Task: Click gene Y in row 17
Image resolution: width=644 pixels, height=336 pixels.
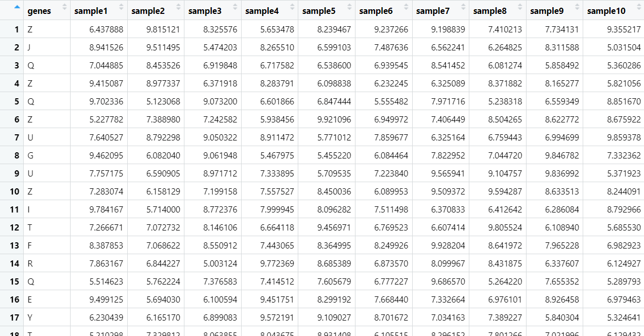Action: pyautogui.click(x=30, y=317)
